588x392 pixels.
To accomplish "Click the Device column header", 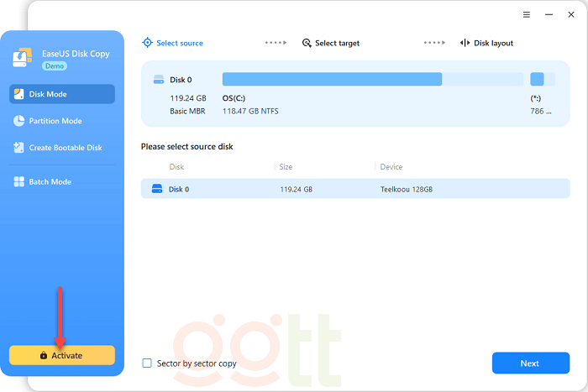I will pyautogui.click(x=391, y=167).
